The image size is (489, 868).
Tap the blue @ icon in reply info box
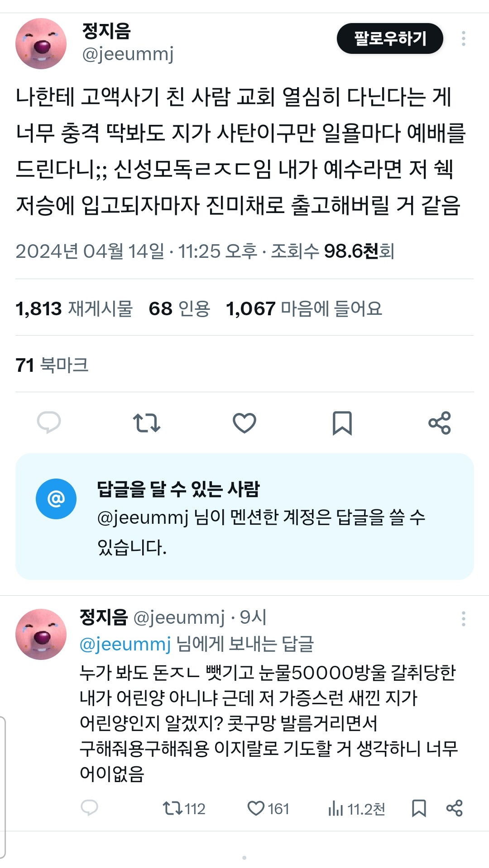(x=56, y=499)
